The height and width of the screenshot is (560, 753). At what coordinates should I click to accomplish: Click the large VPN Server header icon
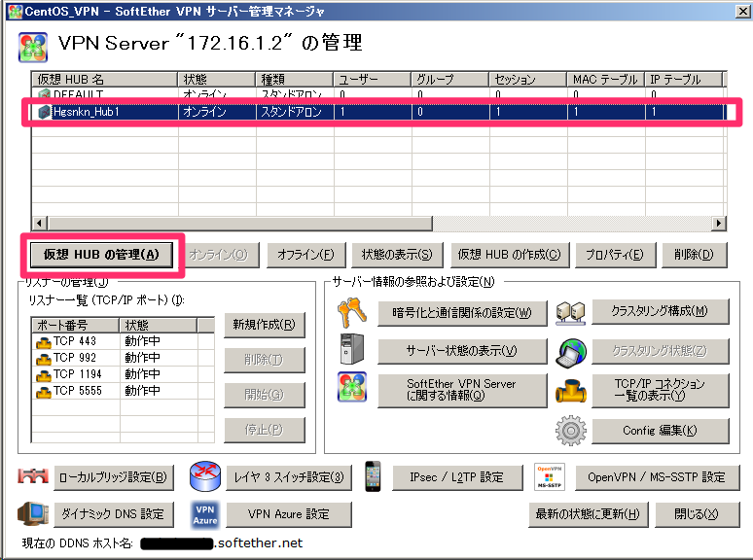coord(33,47)
